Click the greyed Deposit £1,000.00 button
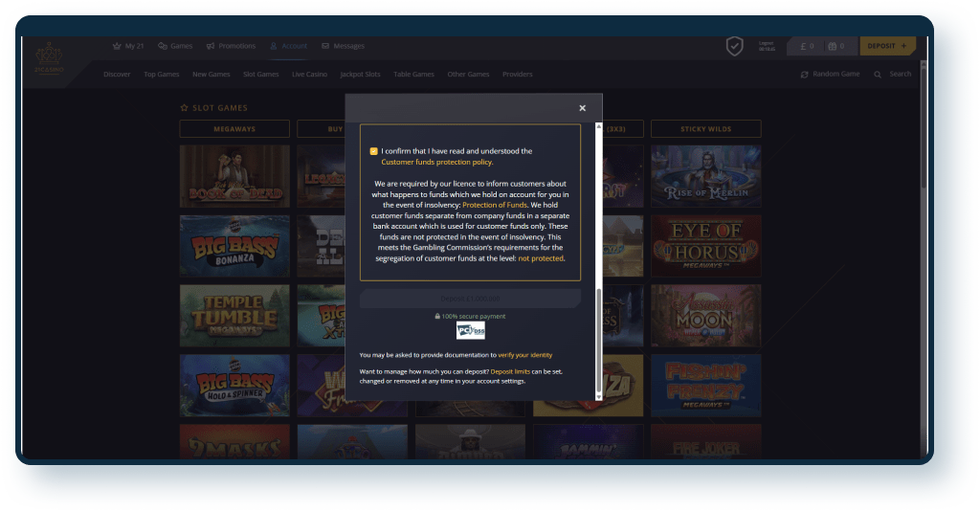This screenshot has width=980, height=511. coord(470,299)
